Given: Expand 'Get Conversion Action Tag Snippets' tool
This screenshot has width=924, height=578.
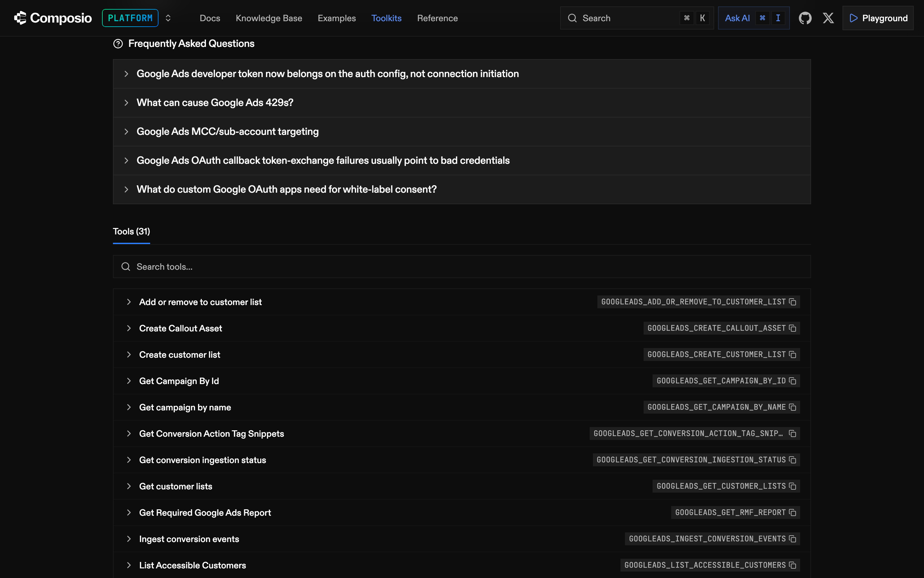Looking at the screenshot, I should coord(462,433).
